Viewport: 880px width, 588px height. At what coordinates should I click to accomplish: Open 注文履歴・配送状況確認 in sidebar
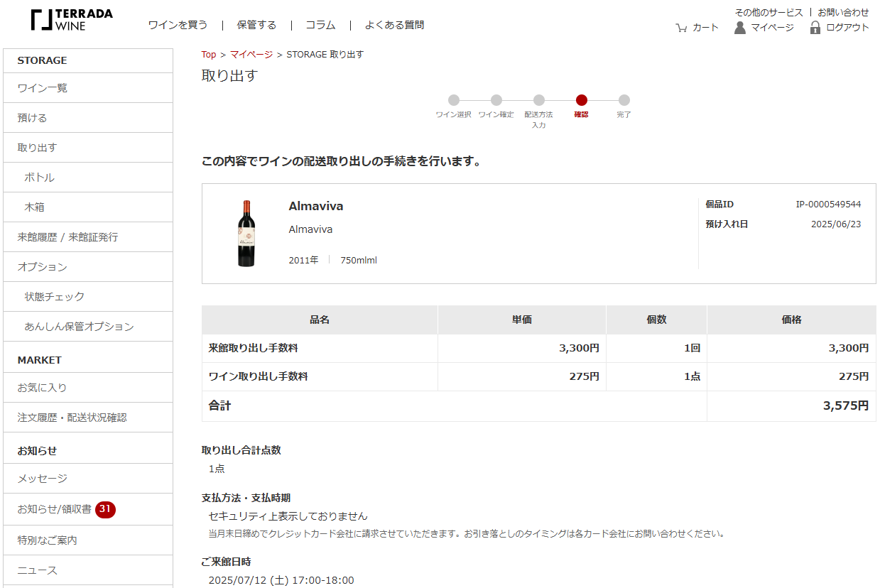pos(72,418)
